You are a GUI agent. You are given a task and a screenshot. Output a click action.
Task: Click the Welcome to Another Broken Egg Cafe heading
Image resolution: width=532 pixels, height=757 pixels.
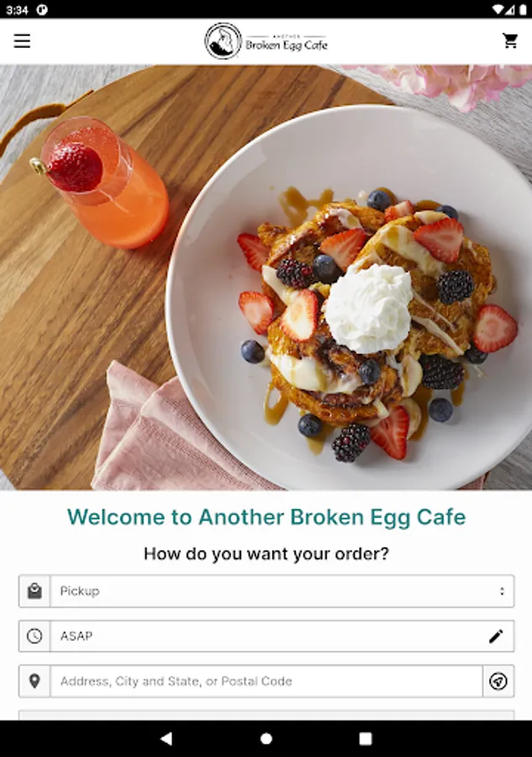pyautogui.click(x=266, y=516)
